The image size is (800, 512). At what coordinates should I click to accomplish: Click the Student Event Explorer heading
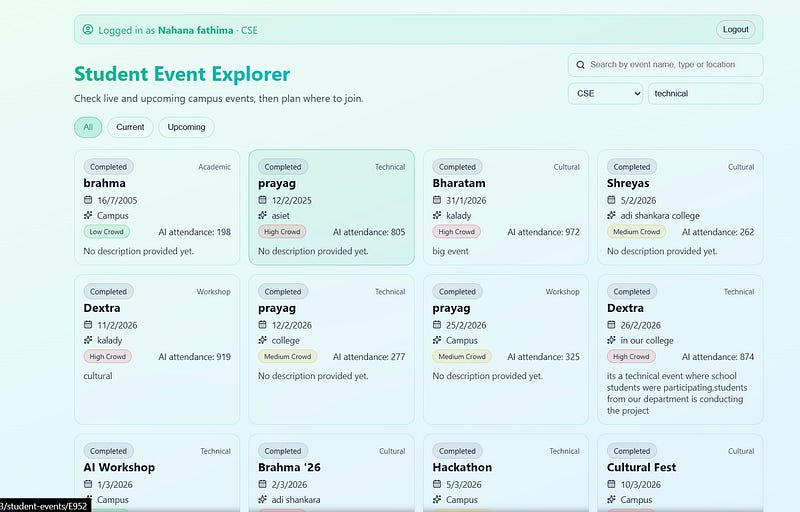click(182, 74)
